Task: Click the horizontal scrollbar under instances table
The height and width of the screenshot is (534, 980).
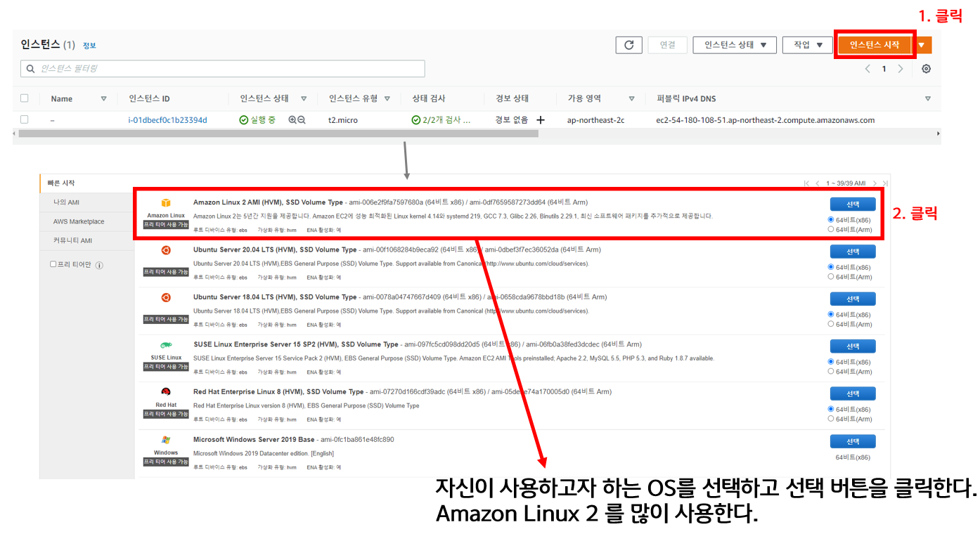Action: 278,133
